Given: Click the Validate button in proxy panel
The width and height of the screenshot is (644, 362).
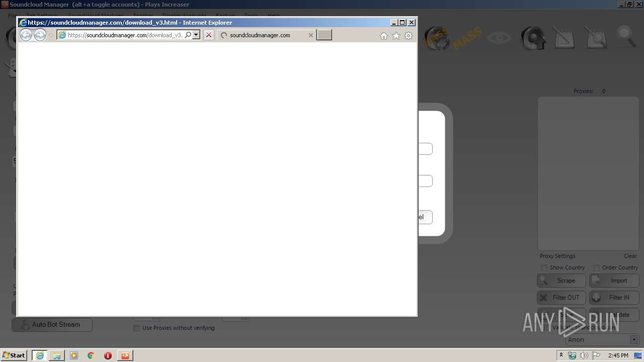Looking at the screenshot, I should point(614,315).
